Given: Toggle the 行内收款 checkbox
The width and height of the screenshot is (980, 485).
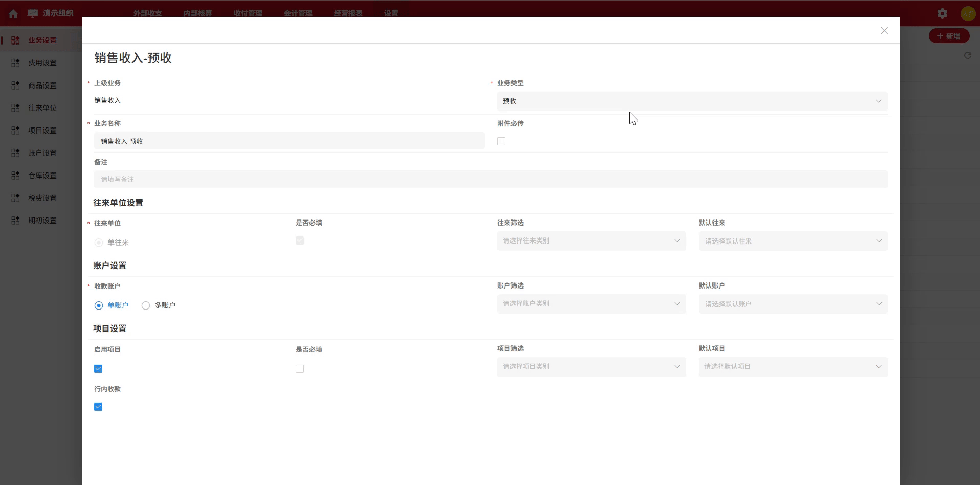Looking at the screenshot, I should point(98,407).
